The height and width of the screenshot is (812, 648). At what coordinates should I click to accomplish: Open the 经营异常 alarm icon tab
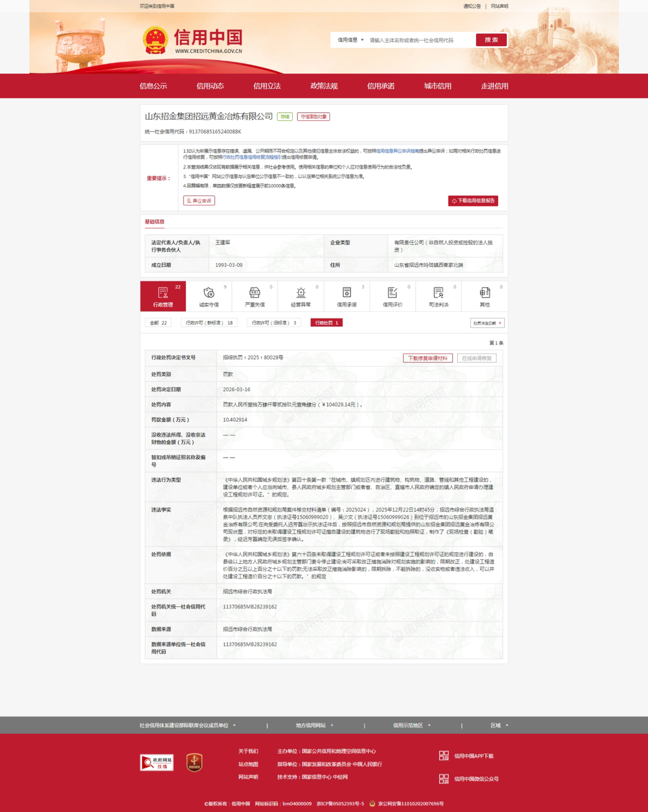(x=301, y=293)
